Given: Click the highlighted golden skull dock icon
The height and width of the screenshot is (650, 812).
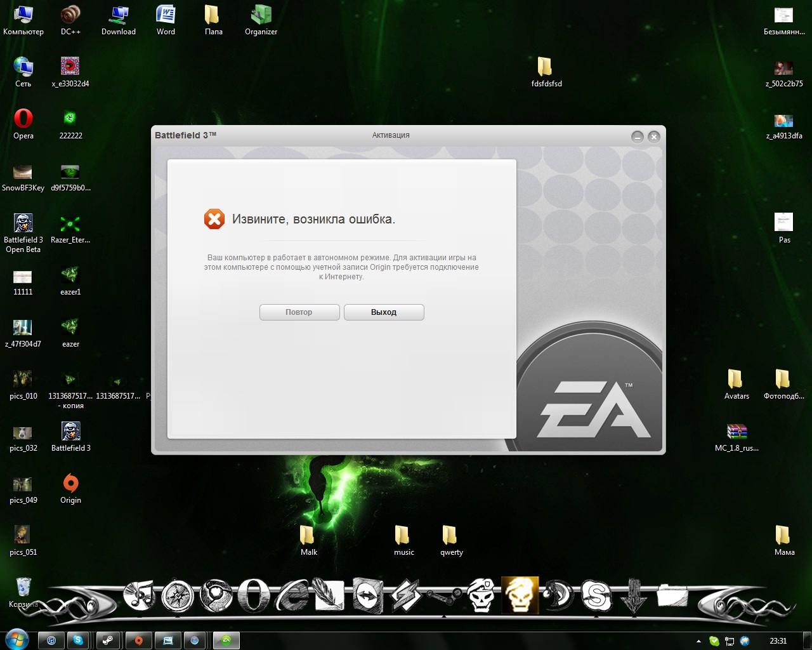Looking at the screenshot, I should pos(520,595).
